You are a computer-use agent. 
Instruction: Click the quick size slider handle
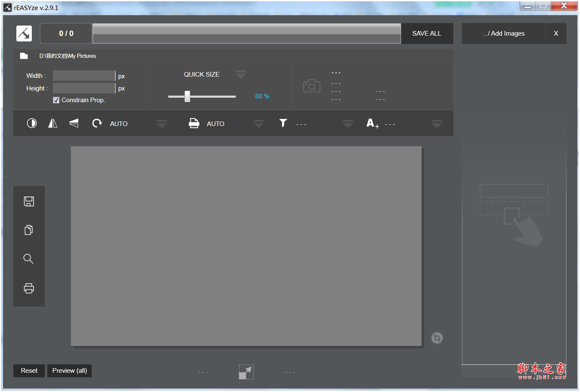click(x=187, y=96)
